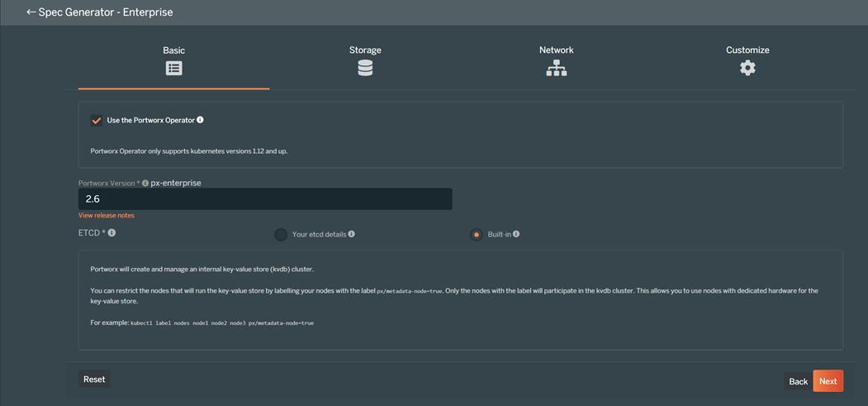Select Your etcd details radio button
Screen dimensions: 868x406
click(282, 234)
